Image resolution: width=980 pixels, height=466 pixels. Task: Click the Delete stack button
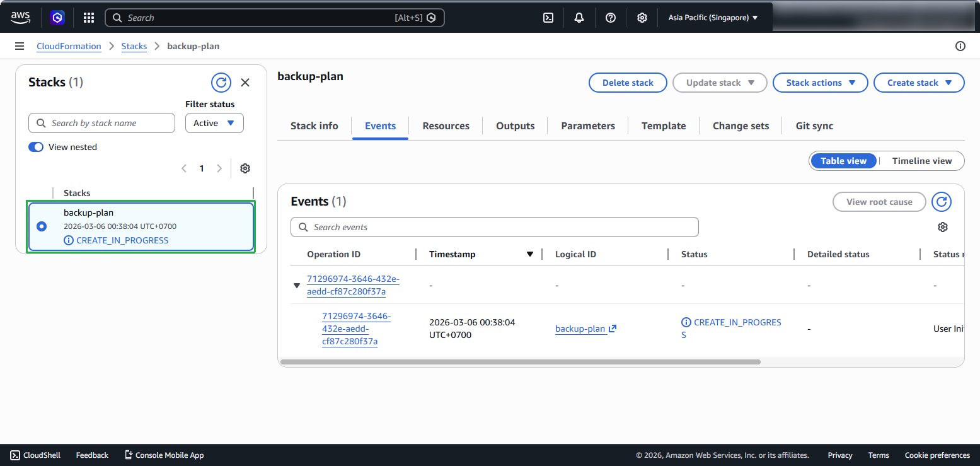click(x=628, y=83)
